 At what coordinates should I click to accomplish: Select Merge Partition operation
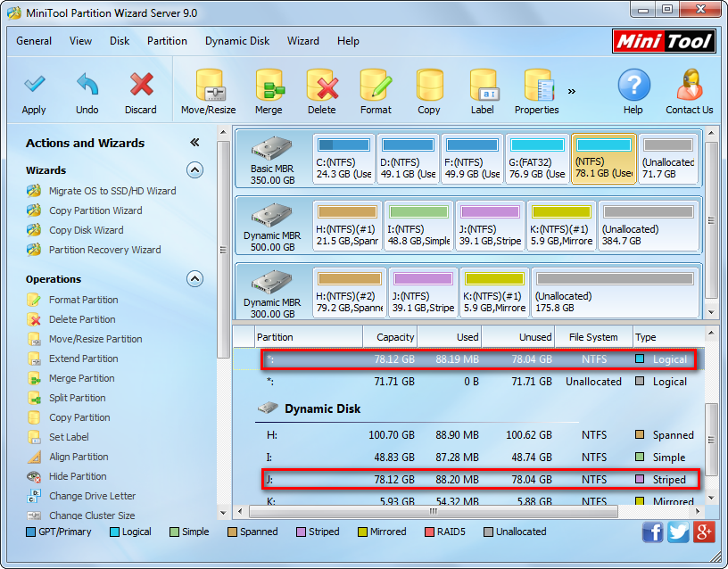[x=82, y=378]
